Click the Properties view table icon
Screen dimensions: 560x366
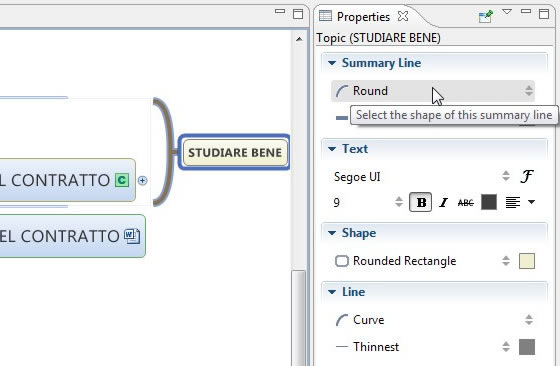tap(325, 16)
